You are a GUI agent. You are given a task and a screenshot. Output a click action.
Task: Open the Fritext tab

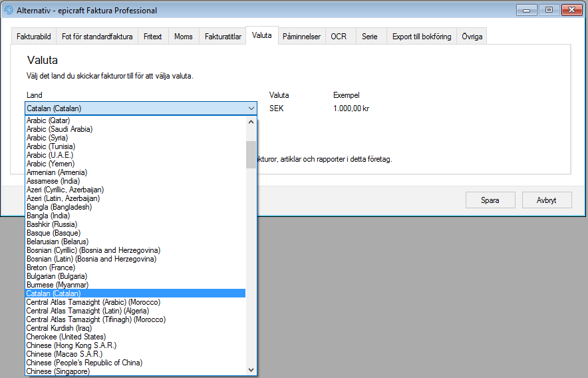[152, 37]
